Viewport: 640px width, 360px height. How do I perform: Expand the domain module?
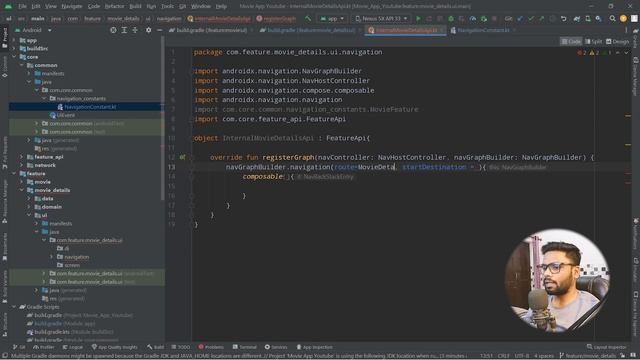(x=29, y=207)
